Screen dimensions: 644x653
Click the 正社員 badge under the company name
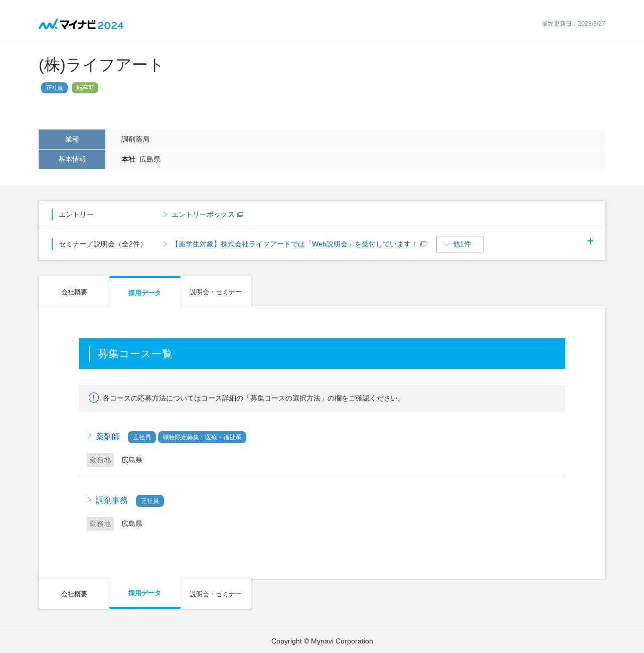click(54, 88)
